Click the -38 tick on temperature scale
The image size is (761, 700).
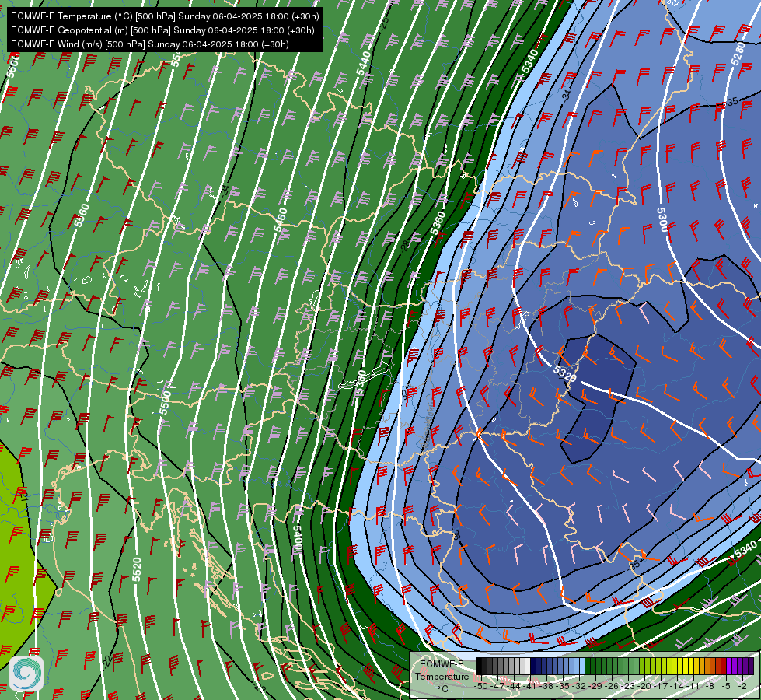point(546,686)
